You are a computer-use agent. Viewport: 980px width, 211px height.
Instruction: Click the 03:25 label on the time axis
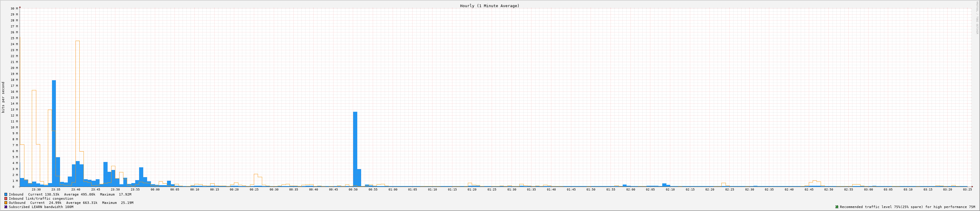coord(967,189)
